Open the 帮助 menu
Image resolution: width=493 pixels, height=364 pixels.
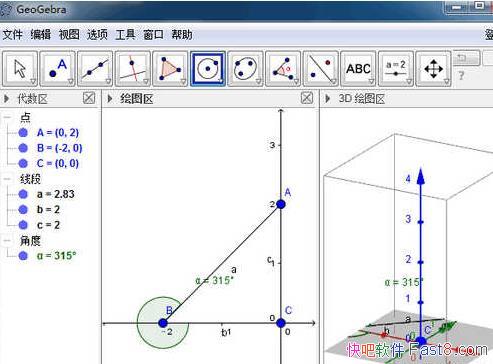coord(182,35)
